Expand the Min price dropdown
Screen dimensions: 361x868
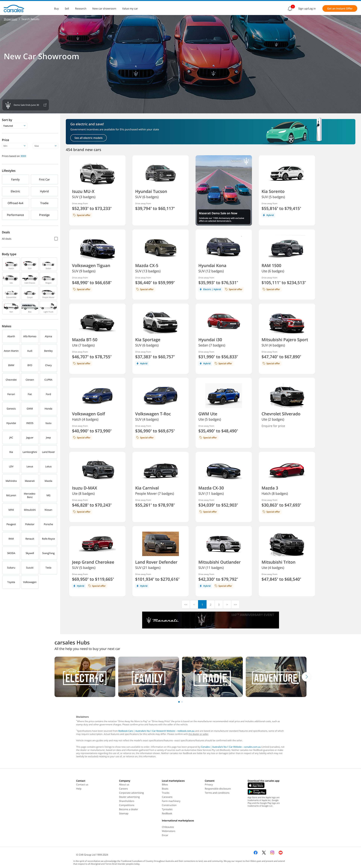14,146
